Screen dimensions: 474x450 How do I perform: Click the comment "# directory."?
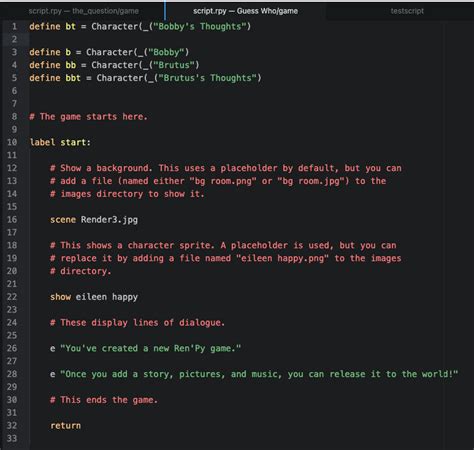coord(81,271)
